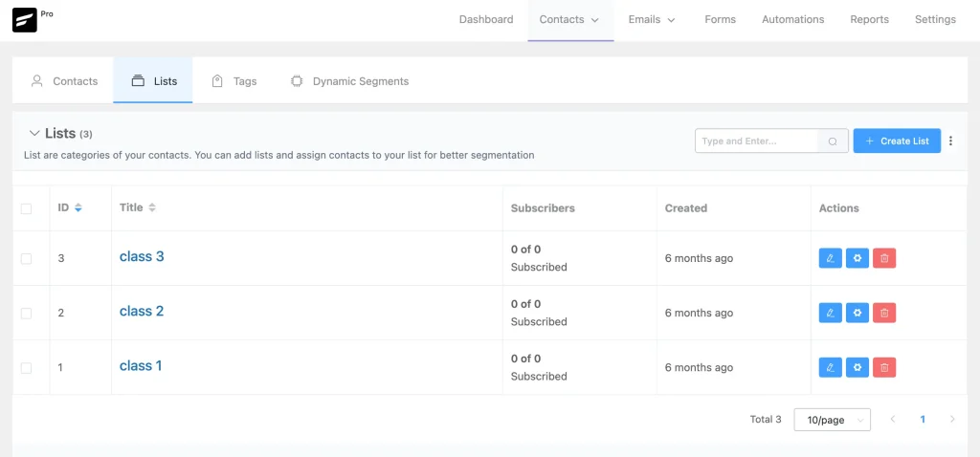Open the class 1 list link
This screenshot has height=457, width=980.
(141, 365)
